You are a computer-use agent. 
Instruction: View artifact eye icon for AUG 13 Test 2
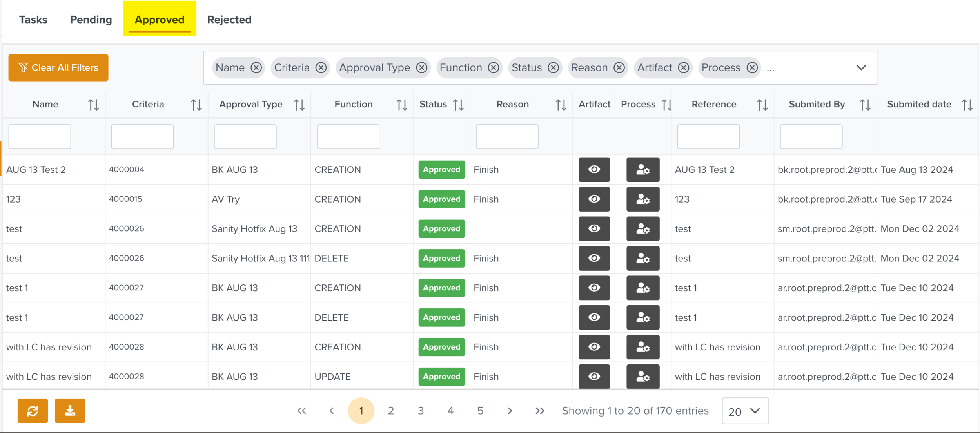point(594,170)
